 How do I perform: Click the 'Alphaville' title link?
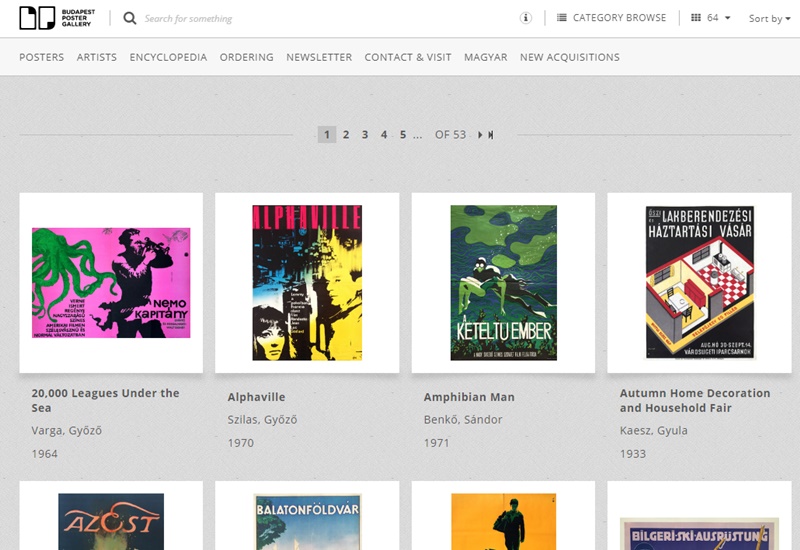click(256, 397)
